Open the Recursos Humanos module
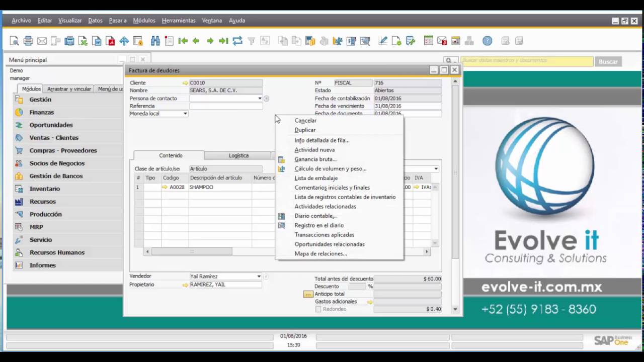Screen dimensions: 644x362 [x=57, y=252]
